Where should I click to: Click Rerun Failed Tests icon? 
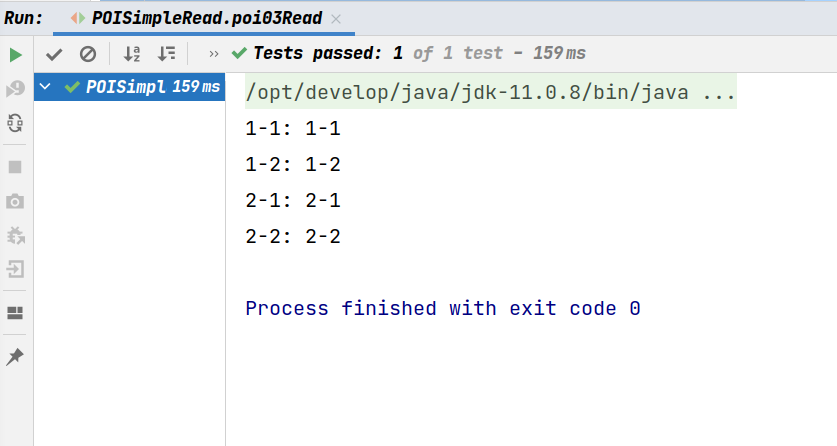point(15,89)
